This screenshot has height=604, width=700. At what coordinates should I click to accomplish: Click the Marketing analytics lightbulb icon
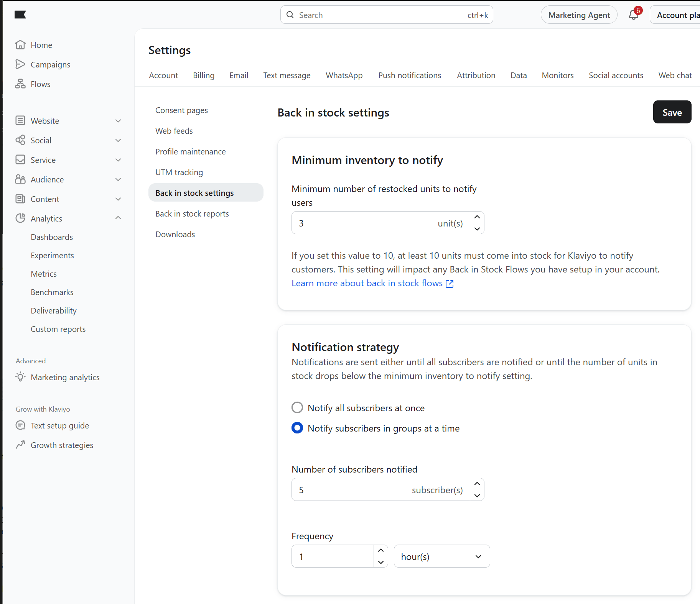(x=20, y=377)
